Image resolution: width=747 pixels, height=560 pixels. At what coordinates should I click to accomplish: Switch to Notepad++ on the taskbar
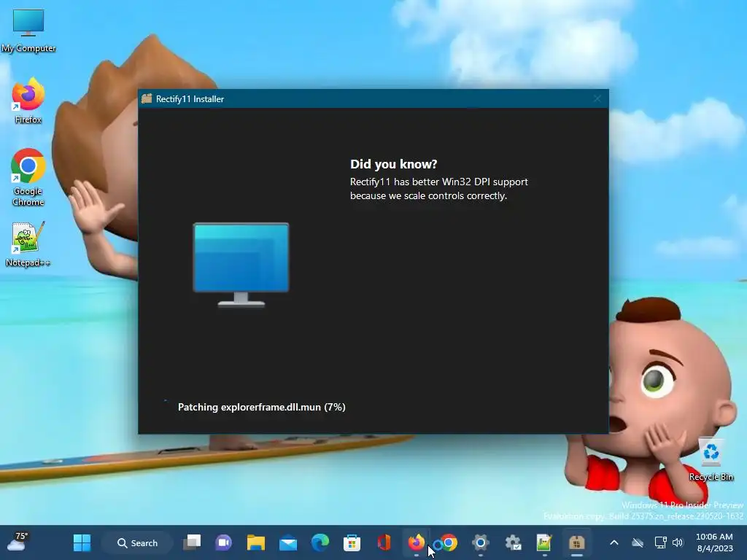(544, 542)
